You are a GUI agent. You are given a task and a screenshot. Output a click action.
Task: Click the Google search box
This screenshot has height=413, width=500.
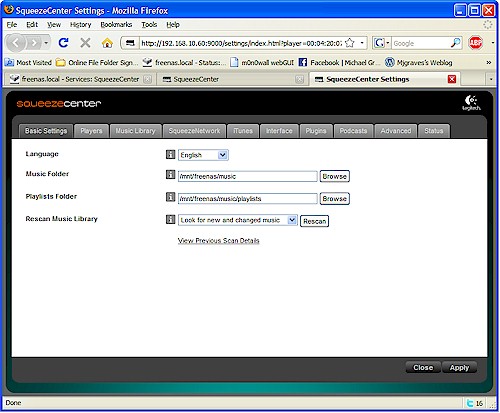point(421,43)
